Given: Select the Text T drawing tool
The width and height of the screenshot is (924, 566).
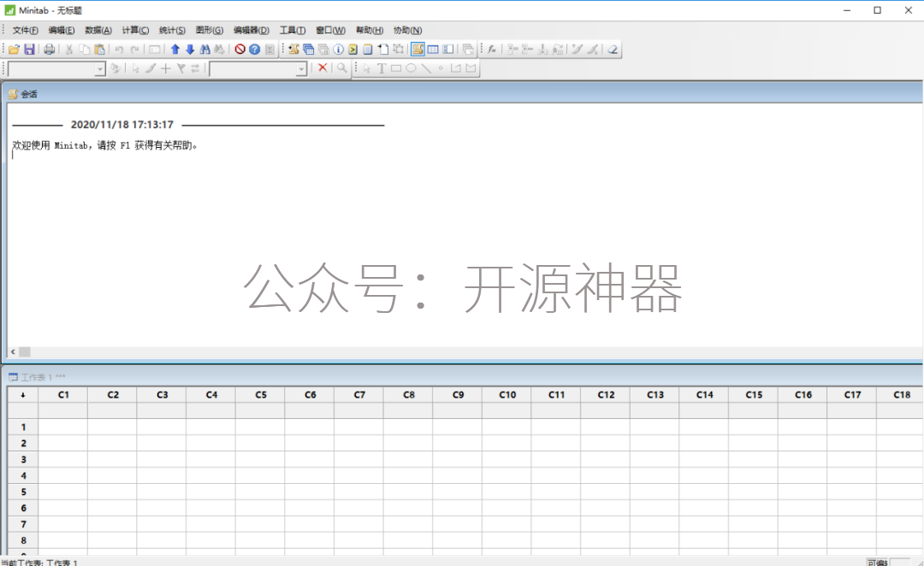Looking at the screenshot, I should point(382,68).
